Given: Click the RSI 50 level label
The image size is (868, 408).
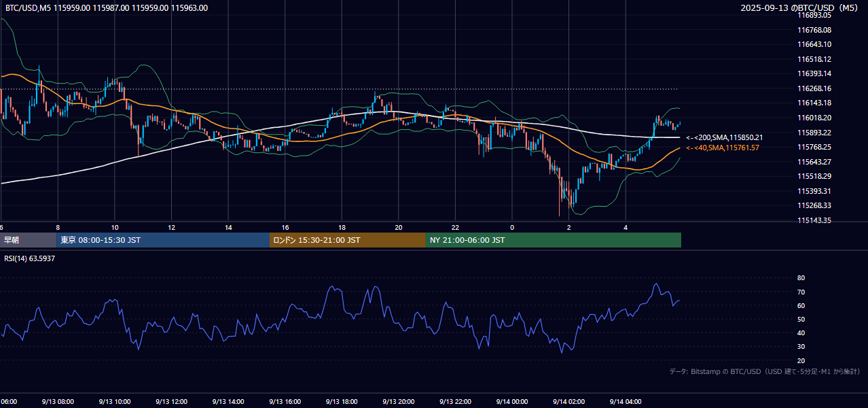Looking at the screenshot, I should (801, 319).
